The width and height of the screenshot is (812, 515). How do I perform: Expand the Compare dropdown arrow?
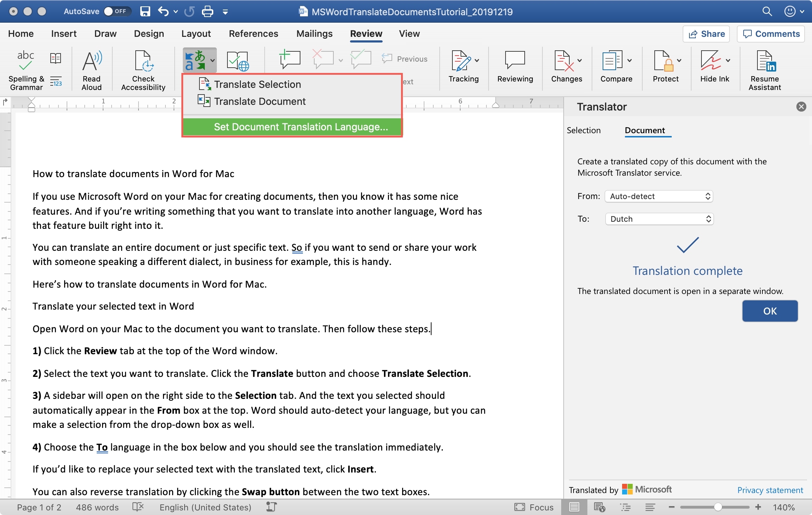[630, 60]
